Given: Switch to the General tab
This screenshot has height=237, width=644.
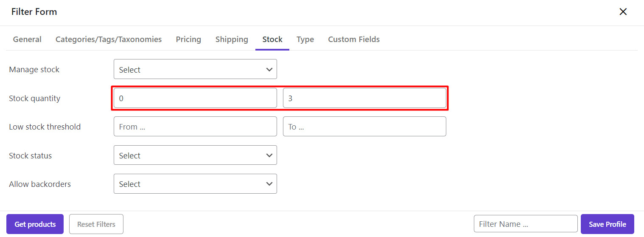Looking at the screenshot, I should click(x=27, y=39).
